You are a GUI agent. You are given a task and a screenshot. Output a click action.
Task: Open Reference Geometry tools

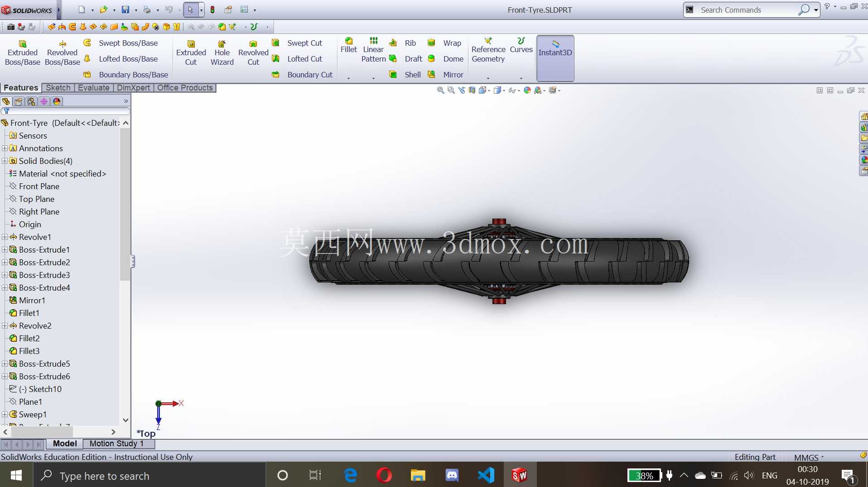pos(488,50)
